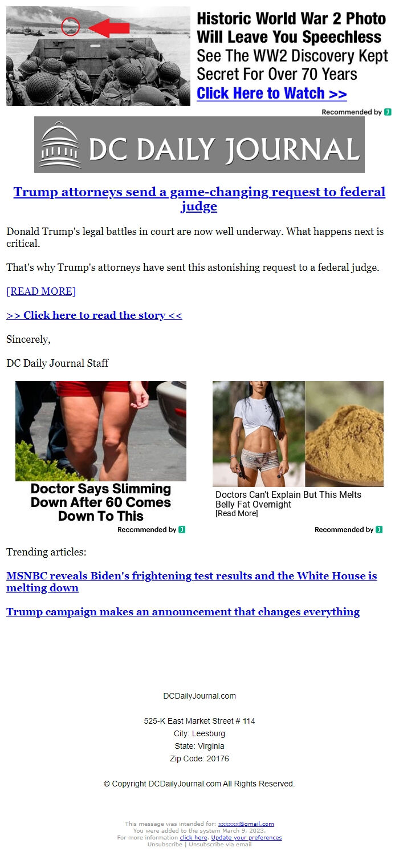Click the 'Doctors Can't Explain' ad text
This screenshot has height=868, width=399.
click(x=288, y=499)
